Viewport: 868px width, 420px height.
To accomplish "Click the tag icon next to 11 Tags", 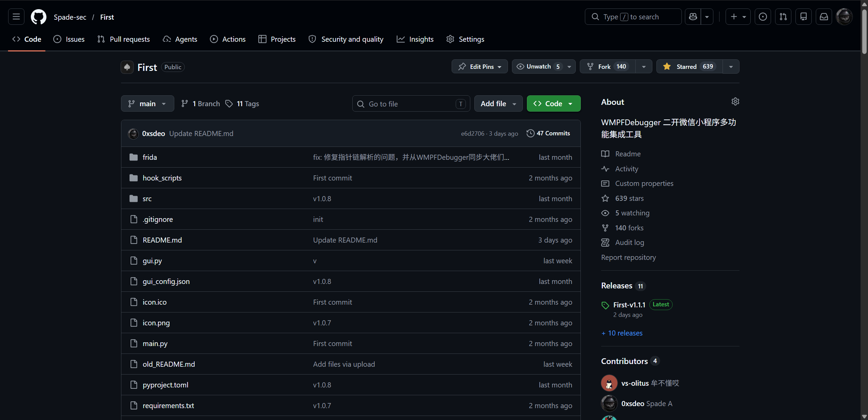I will pyautogui.click(x=229, y=103).
